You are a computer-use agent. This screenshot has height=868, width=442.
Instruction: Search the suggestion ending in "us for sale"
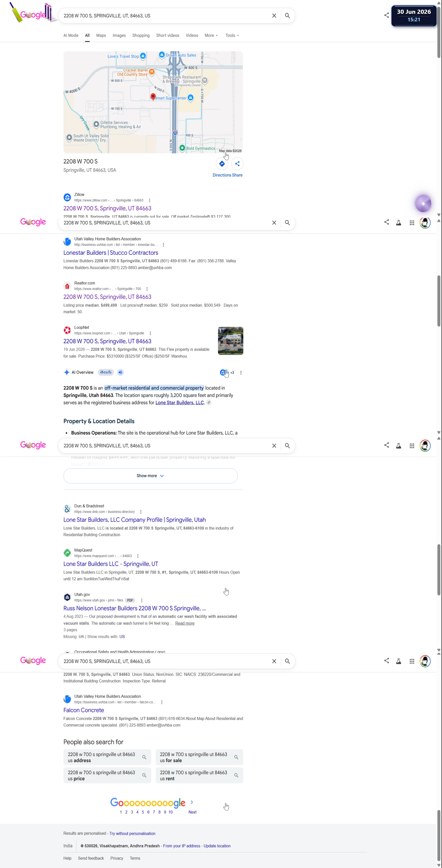point(199,758)
